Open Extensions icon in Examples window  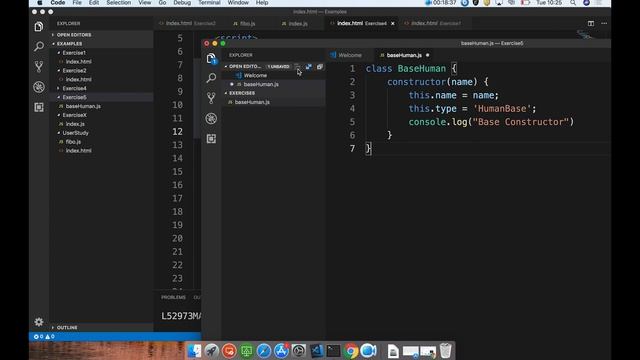39,107
